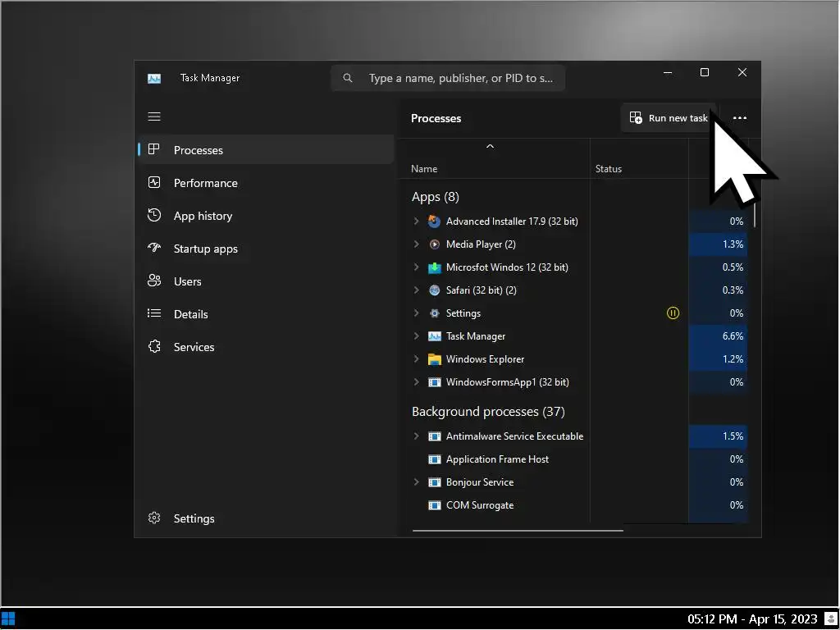
Task: Open the Services page
Action: [267, 347]
